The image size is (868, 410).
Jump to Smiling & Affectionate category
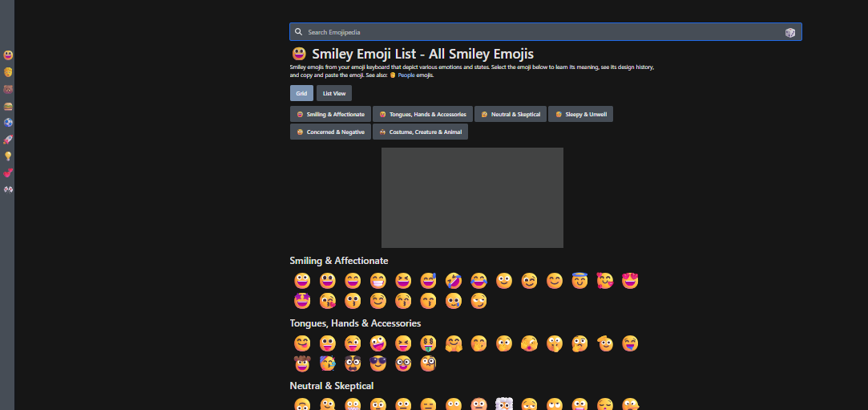coord(330,114)
